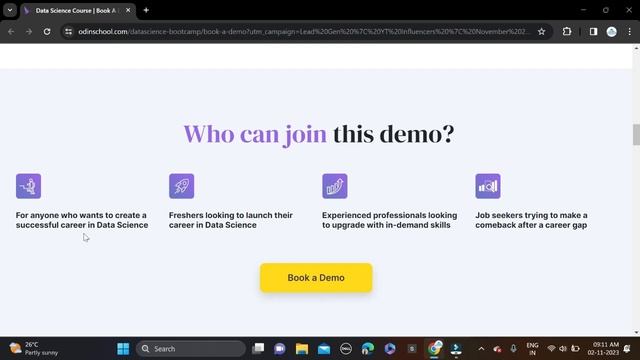This screenshot has width=640, height=360.
Task: Go forward using the browser forward arrow
Action: pyautogui.click(x=29, y=31)
